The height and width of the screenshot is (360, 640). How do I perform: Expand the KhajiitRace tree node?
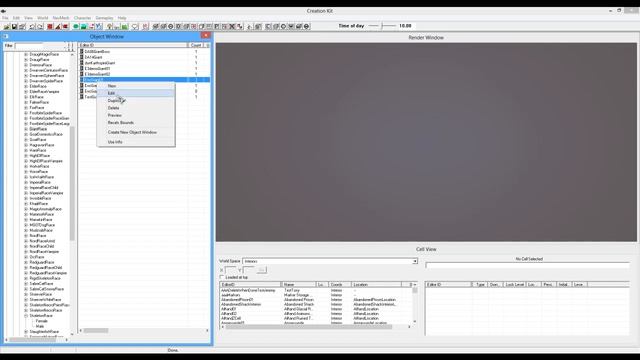pos(26,204)
